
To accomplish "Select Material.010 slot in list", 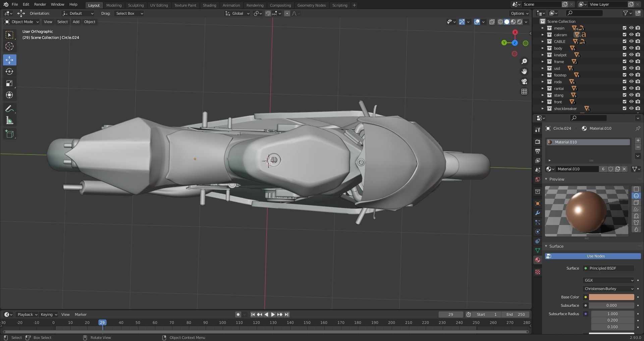I will pos(588,142).
